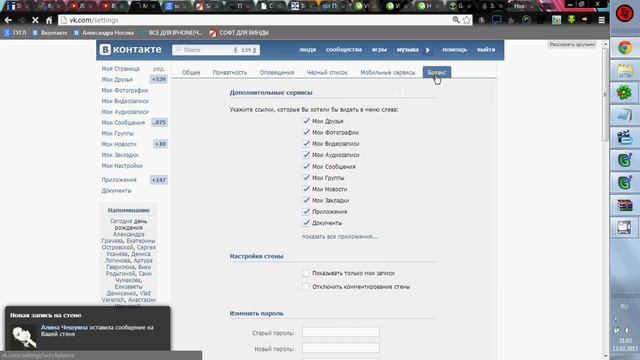Click the Новый пароль input field
This screenshot has width=640, height=360.
click(x=341, y=348)
